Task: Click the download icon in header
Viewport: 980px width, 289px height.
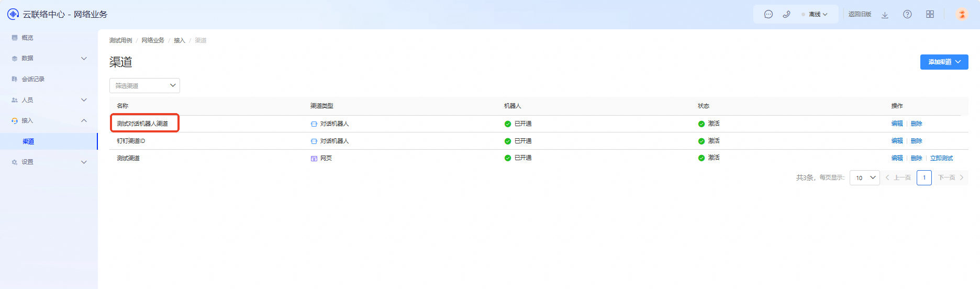Action: pyautogui.click(x=885, y=15)
